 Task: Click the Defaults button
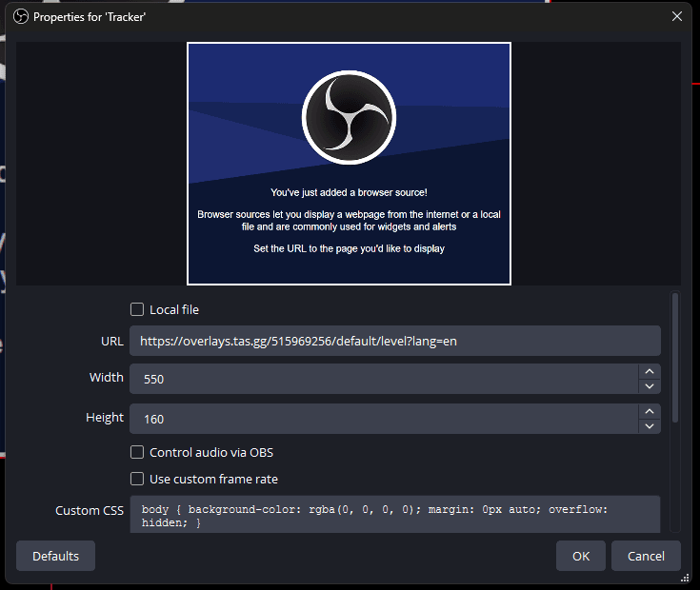pos(56,556)
